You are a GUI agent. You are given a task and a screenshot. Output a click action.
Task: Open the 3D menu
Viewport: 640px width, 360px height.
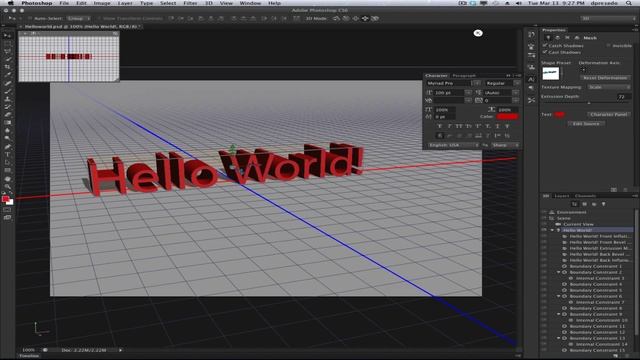209,3
